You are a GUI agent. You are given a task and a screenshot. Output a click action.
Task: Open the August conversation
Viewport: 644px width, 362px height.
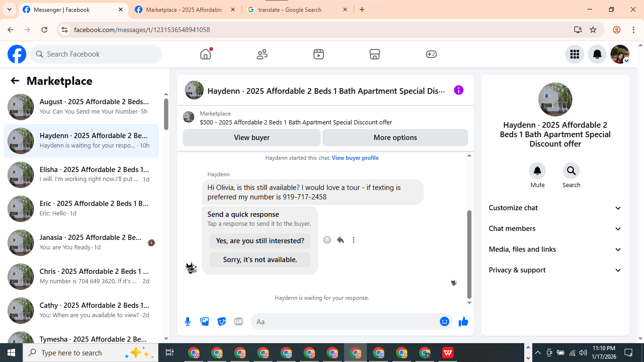81,107
